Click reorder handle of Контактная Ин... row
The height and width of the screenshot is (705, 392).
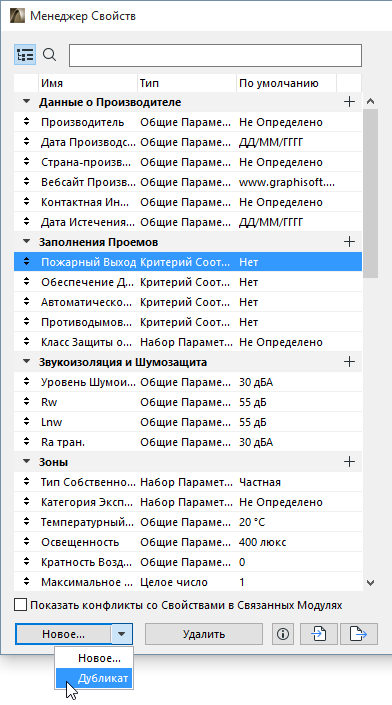(27, 202)
